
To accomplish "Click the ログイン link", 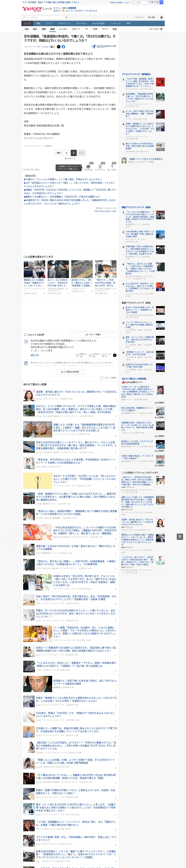I will 57,11.
